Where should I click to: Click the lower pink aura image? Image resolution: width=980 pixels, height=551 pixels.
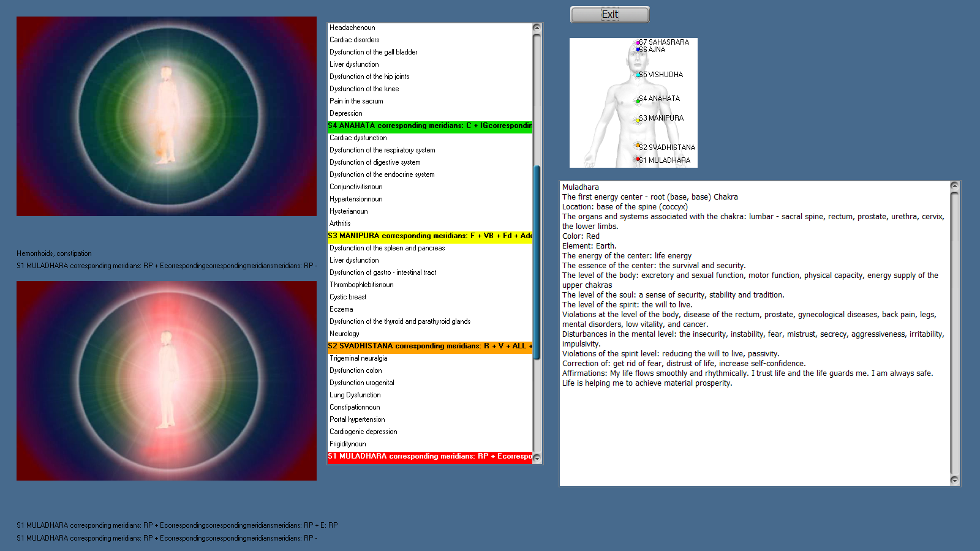coord(167,381)
